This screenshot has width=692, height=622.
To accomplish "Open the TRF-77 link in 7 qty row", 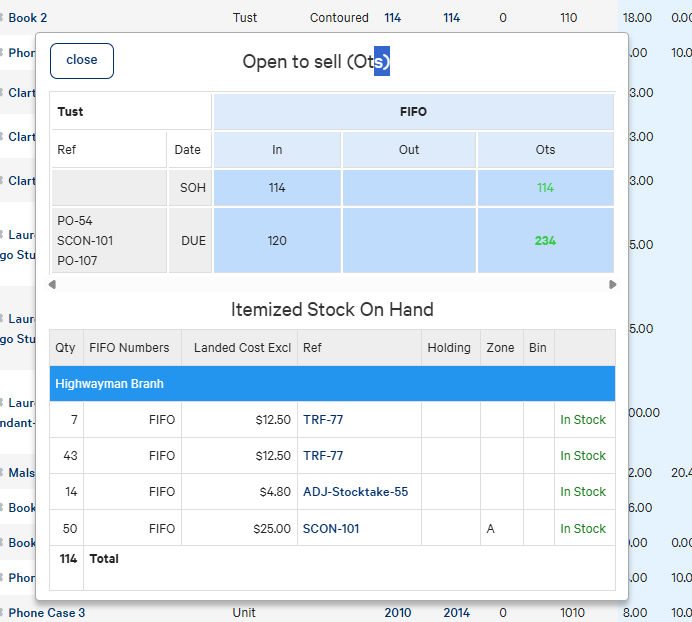I will 323,419.
